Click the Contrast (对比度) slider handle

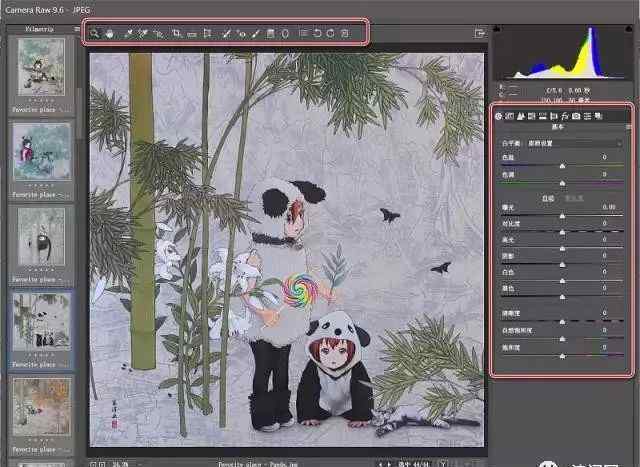(x=562, y=232)
